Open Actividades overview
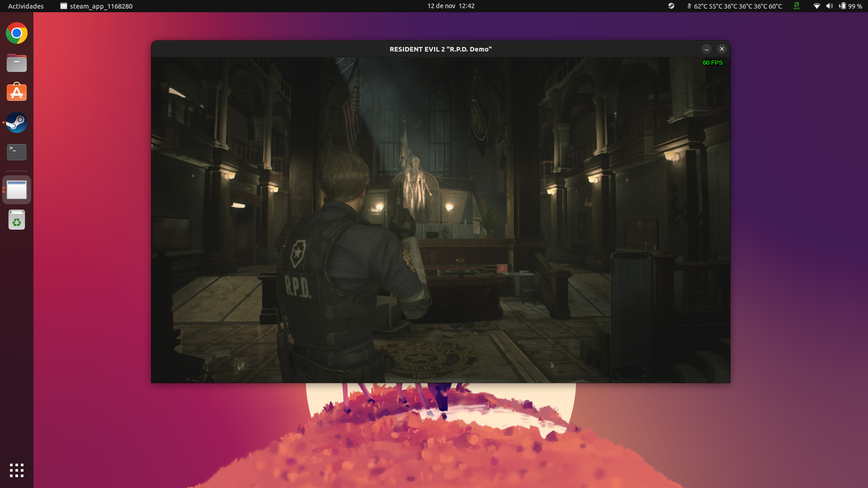The image size is (868, 488). click(x=26, y=6)
